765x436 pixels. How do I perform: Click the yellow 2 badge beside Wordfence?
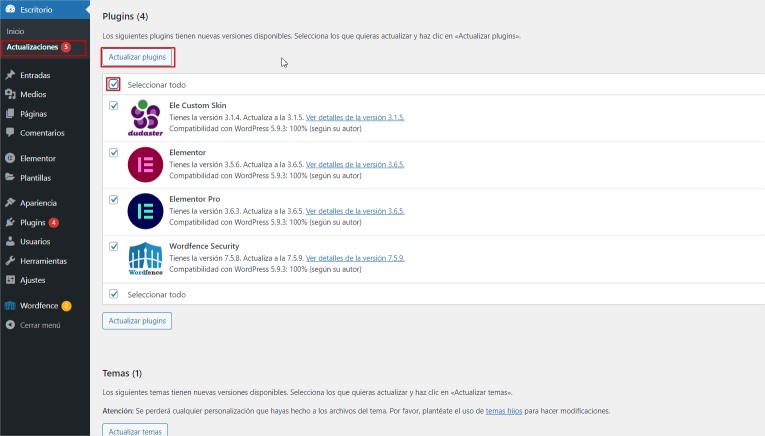[66, 306]
